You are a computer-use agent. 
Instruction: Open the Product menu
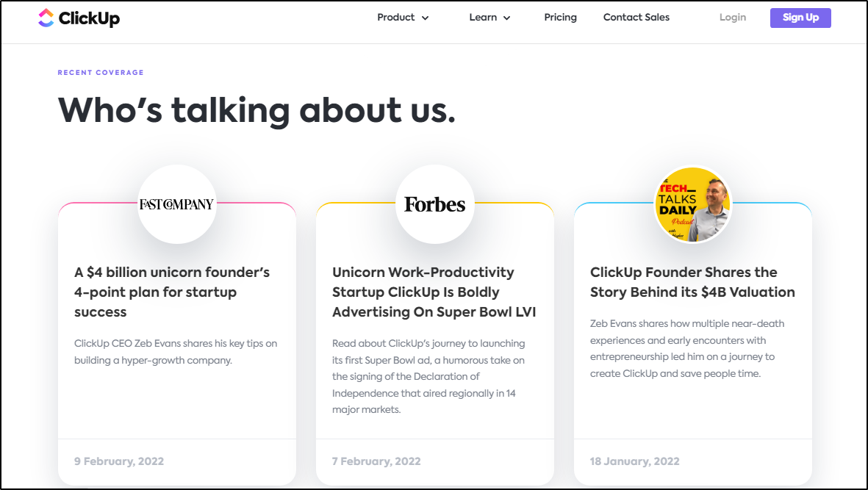pos(396,18)
